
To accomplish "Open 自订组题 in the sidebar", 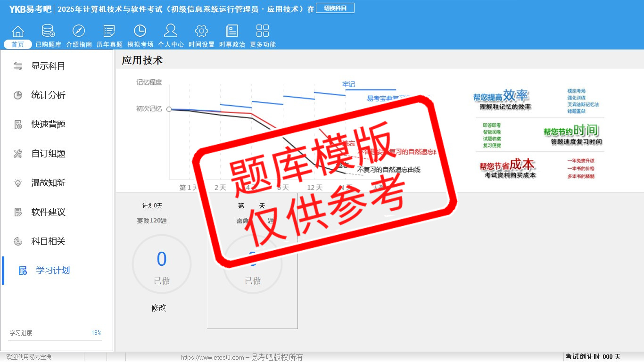I will click(x=48, y=154).
